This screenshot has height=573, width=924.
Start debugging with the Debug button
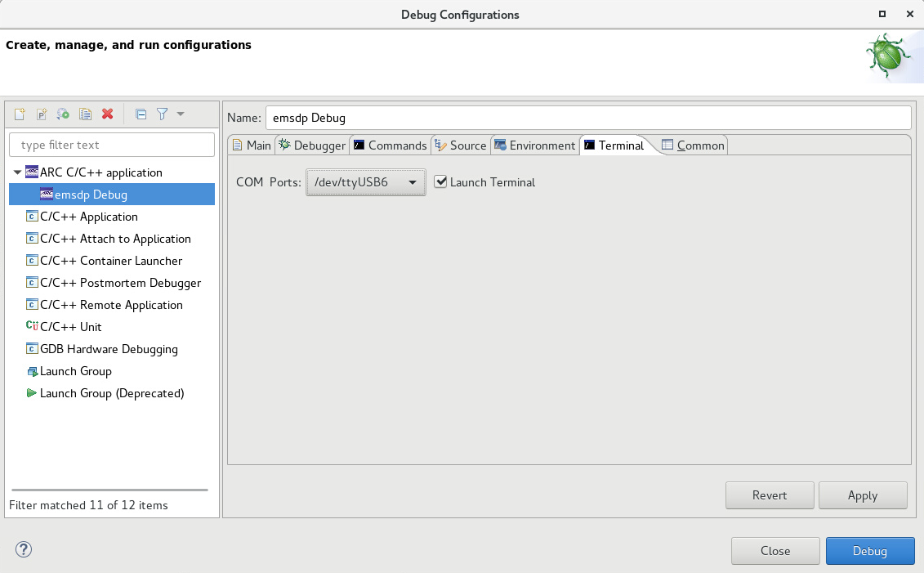(870, 550)
